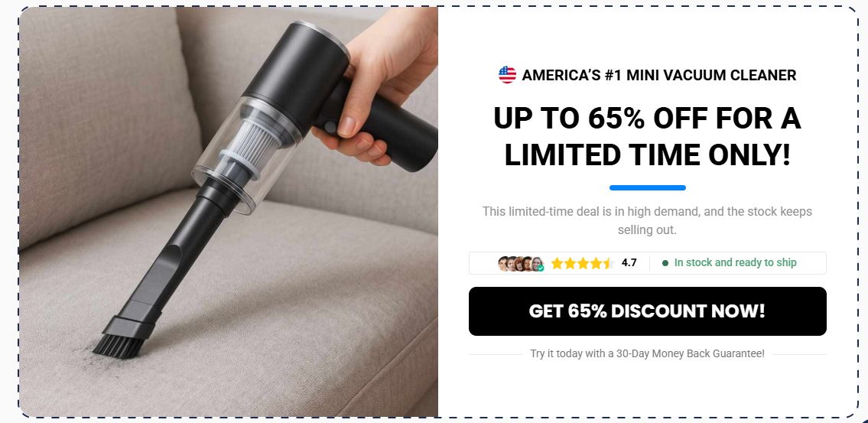Click the blue divider bar under headline
The height and width of the screenshot is (423, 868).
tap(647, 187)
